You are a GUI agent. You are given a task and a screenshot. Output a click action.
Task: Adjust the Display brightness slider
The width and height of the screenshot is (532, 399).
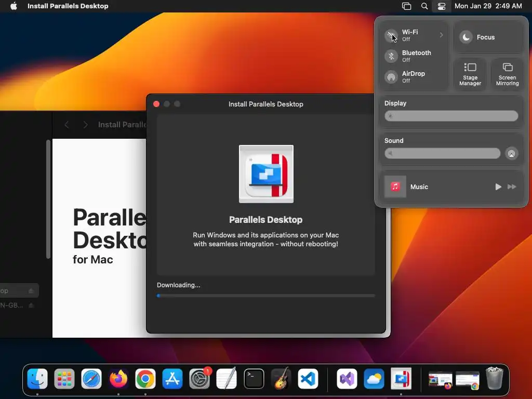coord(451,116)
